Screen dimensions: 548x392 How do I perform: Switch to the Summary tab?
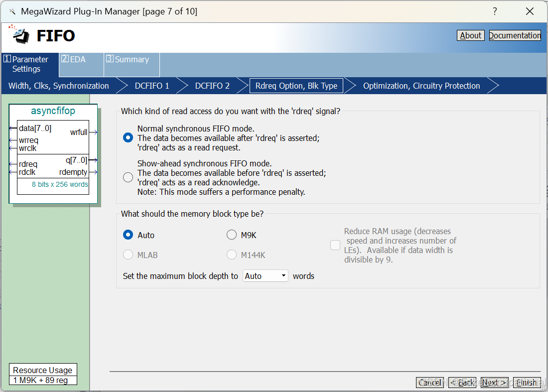pos(132,64)
